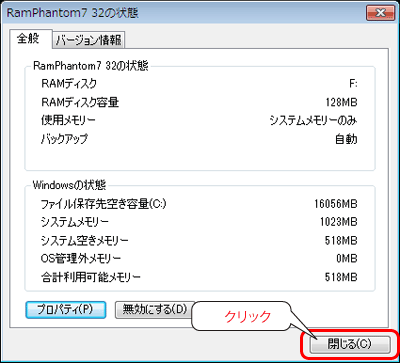Image resolution: width=400 pixels, height=363 pixels.
Task: Click the 518MB value beside システム空きメモリー
Action: pyautogui.click(x=341, y=240)
